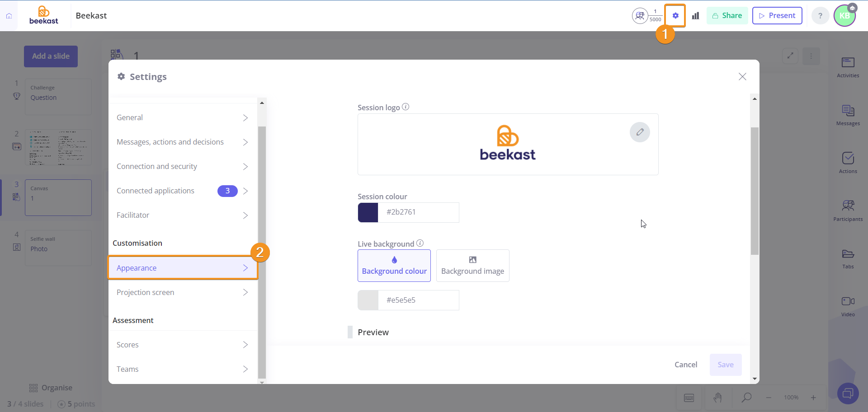This screenshot has width=868, height=412.
Task: Edit session logo with pencil icon
Action: [x=640, y=132]
